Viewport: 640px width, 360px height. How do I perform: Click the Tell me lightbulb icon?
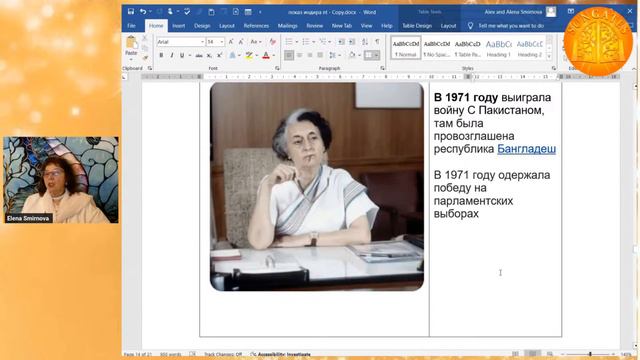coord(470,26)
